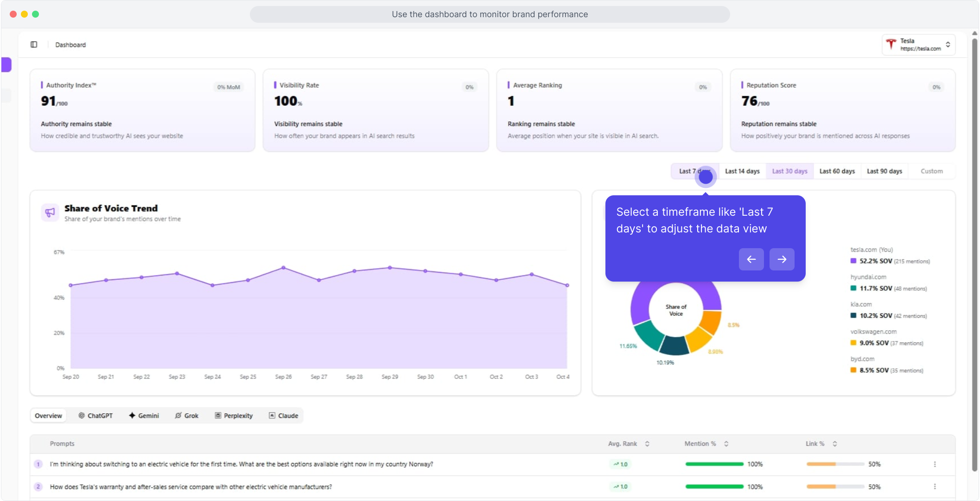The width and height of the screenshot is (980, 501).
Task: Click the Share of Voice megaphone icon
Action: (50, 212)
